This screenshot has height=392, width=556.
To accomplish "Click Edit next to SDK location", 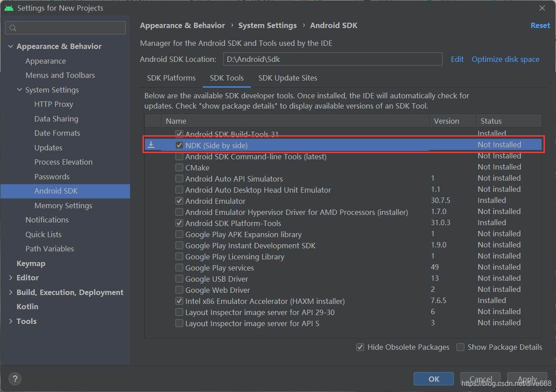I will click(x=457, y=59).
